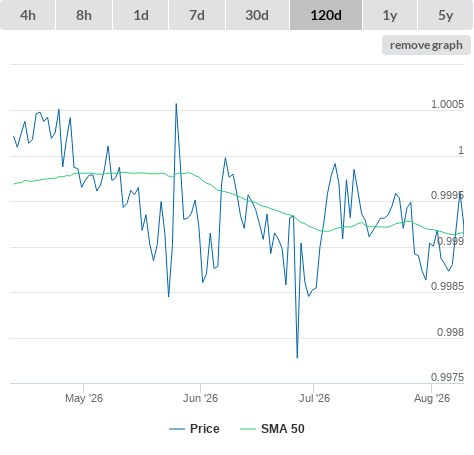Switch to the 8h time range
474x455 pixels.
[x=84, y=15]
